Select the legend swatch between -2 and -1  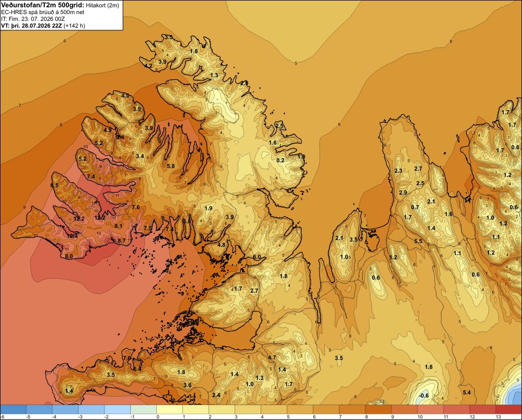coord(117,409)
